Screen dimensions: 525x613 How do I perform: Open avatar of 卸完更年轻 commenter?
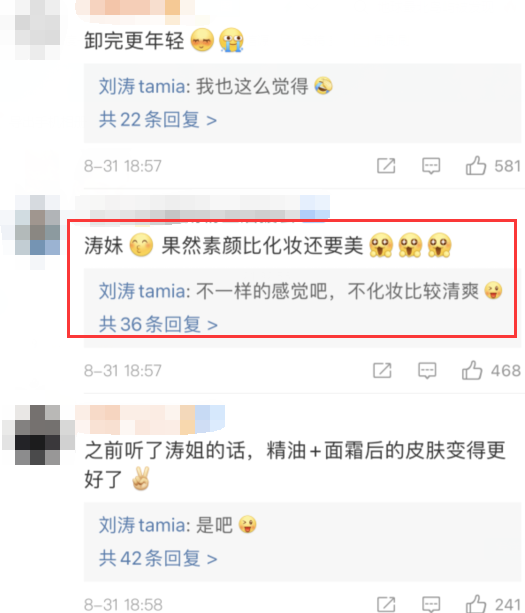[37, 30]
